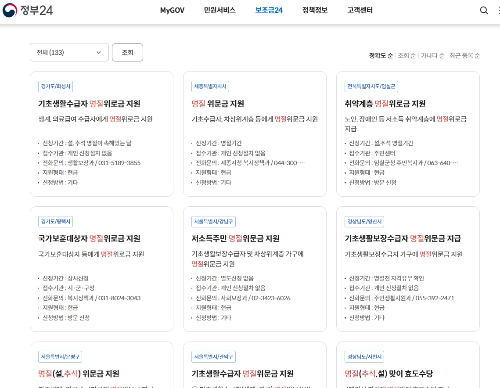Open 저소득주민 명절위문금 지원 card title
This screenshot has height=388, width=500.
point(235,239)
